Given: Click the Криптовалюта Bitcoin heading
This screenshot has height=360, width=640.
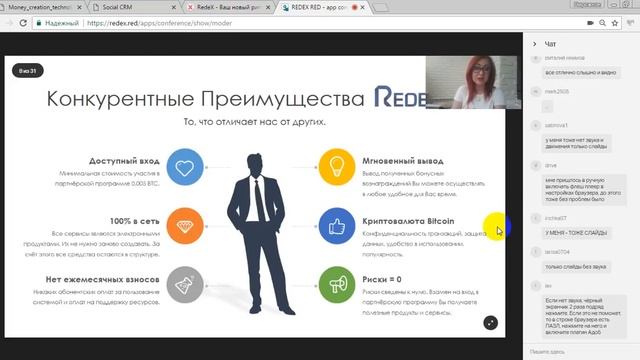Looking at the screenshot, I should pyautogui.click(x=408, y=221).
